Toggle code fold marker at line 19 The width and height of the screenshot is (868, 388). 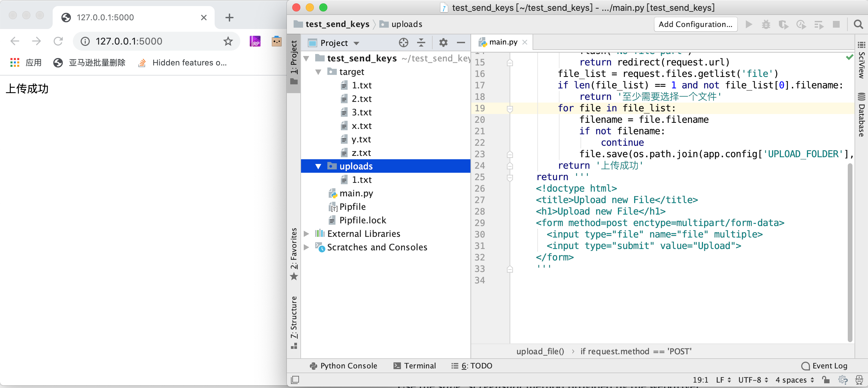[510, 109]
